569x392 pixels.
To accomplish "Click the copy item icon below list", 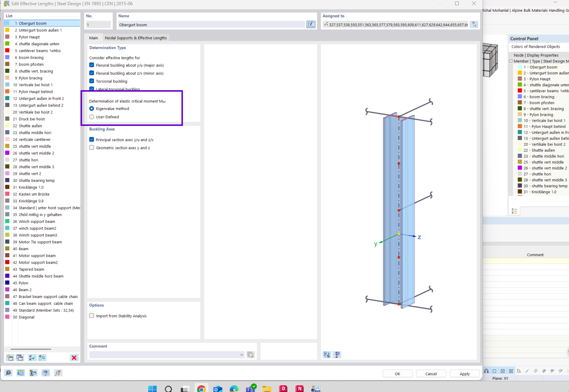I will click(20, 357).
